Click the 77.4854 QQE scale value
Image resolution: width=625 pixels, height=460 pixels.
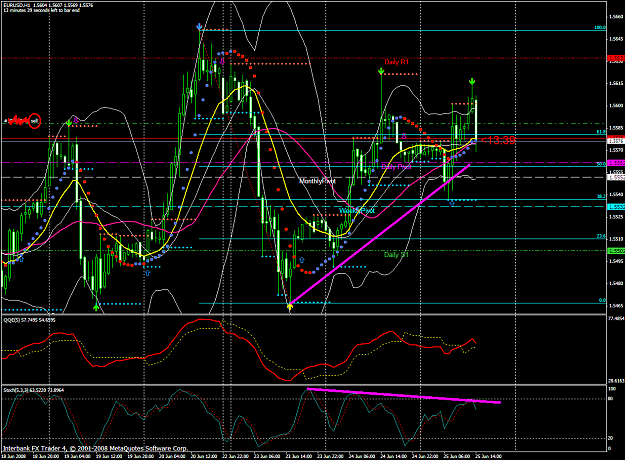[x=616, y=318]
